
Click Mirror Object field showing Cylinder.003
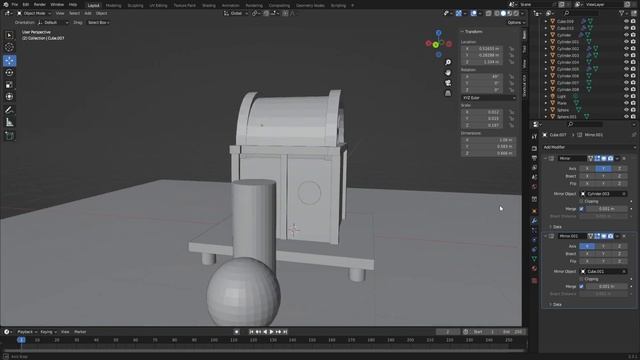[603, 194]
